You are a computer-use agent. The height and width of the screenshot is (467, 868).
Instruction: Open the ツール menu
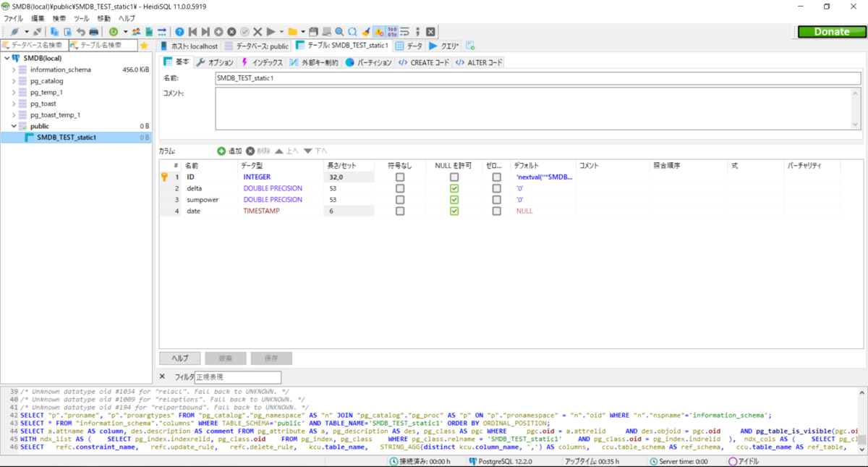pos(82,18)
